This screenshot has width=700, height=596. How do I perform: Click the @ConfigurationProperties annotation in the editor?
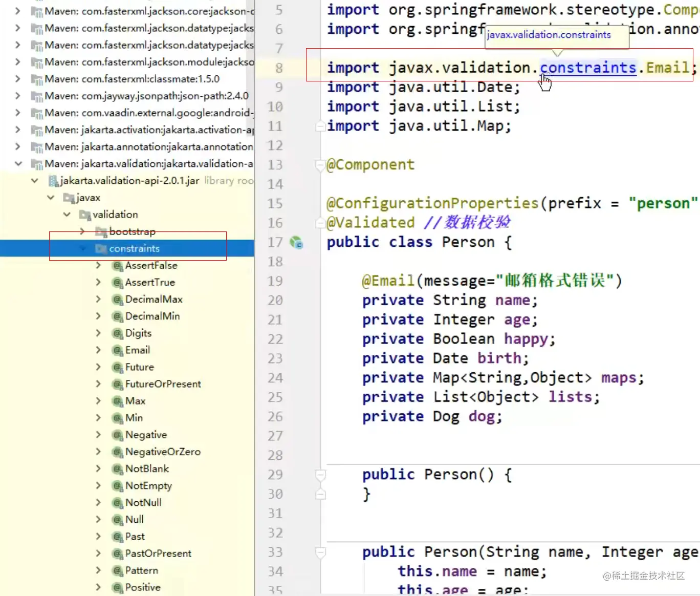click(433, 203)
